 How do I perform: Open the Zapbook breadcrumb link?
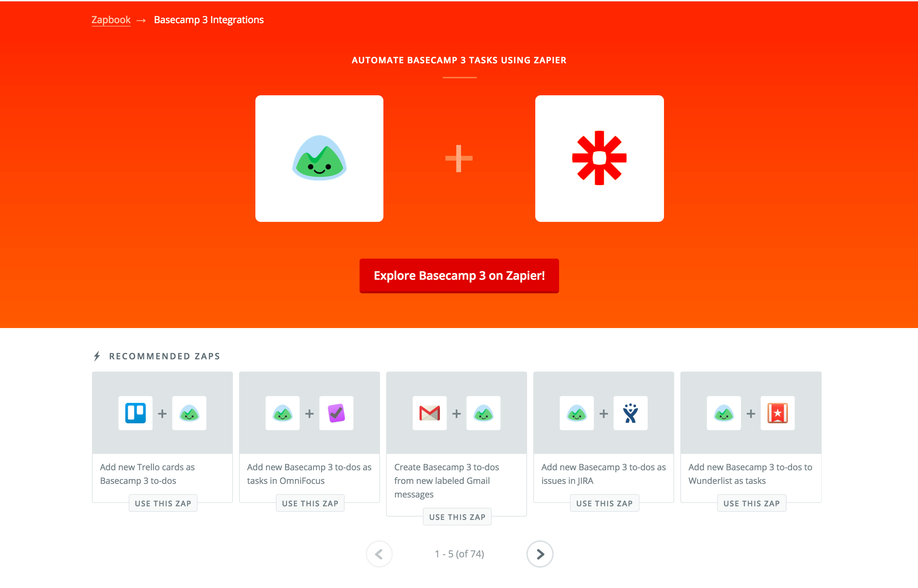[111, 20]
